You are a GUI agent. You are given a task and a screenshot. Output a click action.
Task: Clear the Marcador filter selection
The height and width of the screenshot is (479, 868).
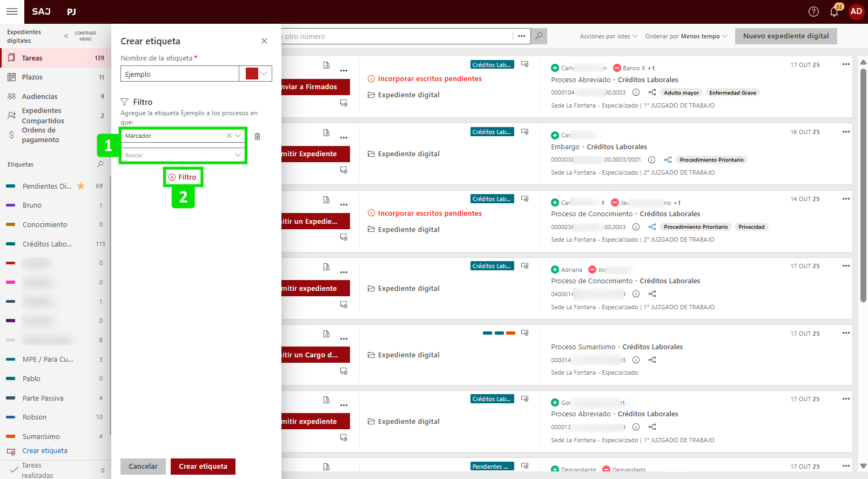click(x=229, y=136)
